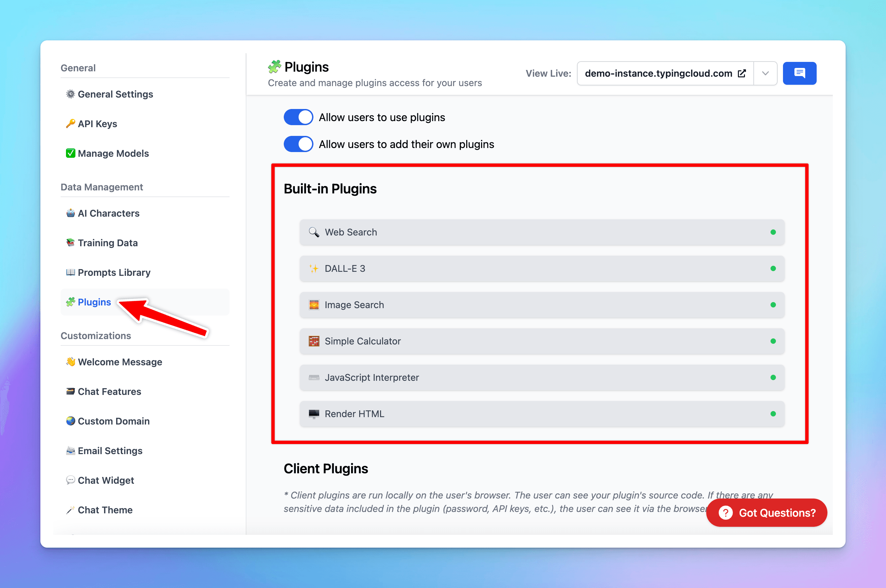The image size is (886, 588).
Task: Click the JavaScript Interpreter keyboard icon
Action: tap(314, 378)
